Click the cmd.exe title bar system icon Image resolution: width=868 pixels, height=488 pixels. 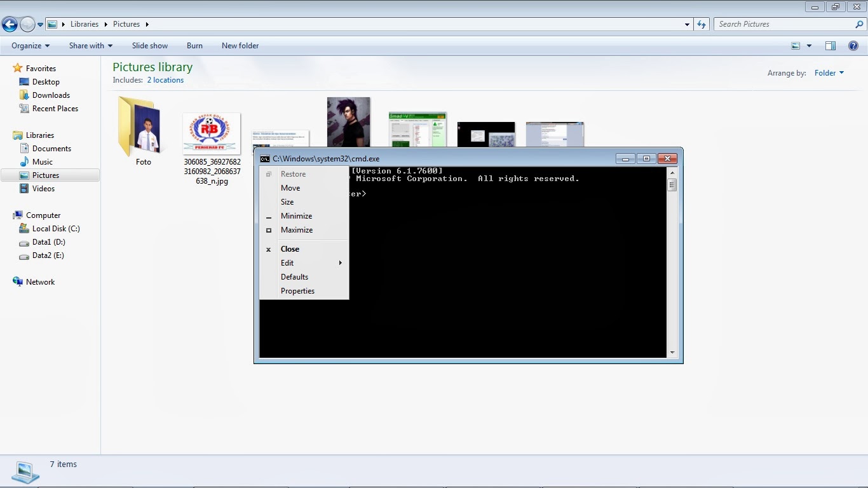click(x=265, y=159)
